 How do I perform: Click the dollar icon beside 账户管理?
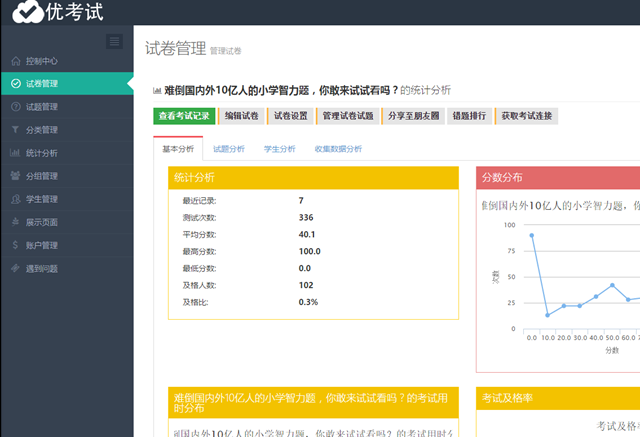pyautogui.click(x=16, y=245)
